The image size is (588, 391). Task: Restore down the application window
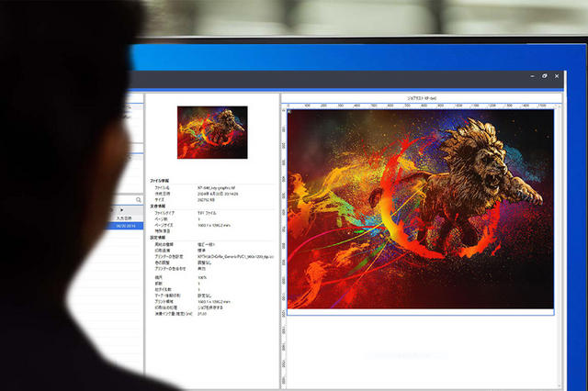pyautogui.click(x=545, y=76)
